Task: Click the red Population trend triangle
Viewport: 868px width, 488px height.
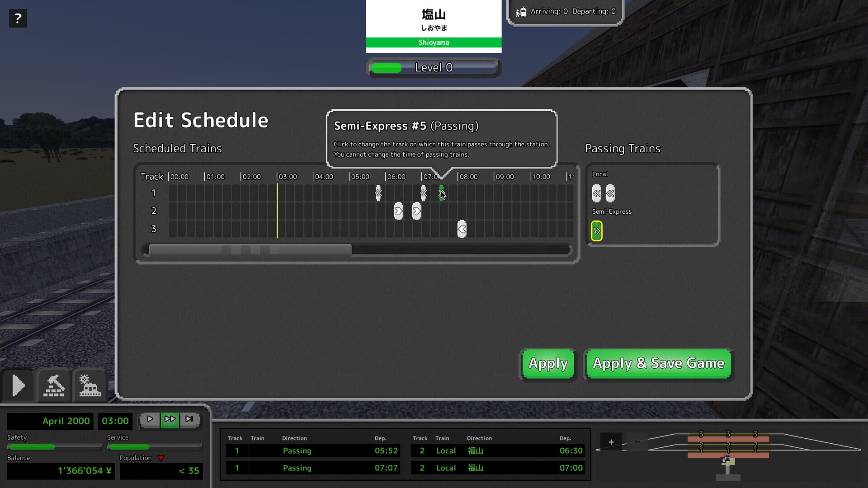Action: 162,458
